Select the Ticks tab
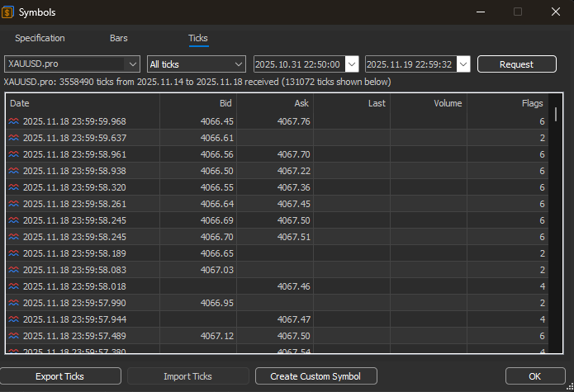 pos(198,38)
